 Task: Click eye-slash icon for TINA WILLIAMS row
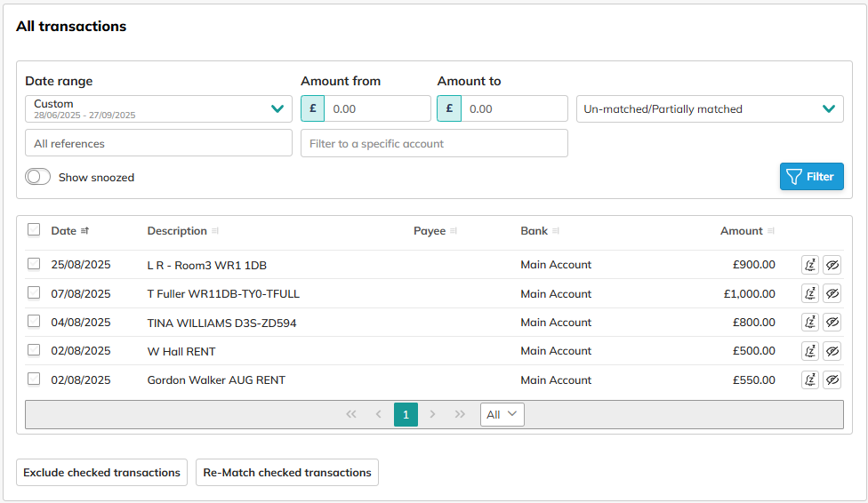832,323
